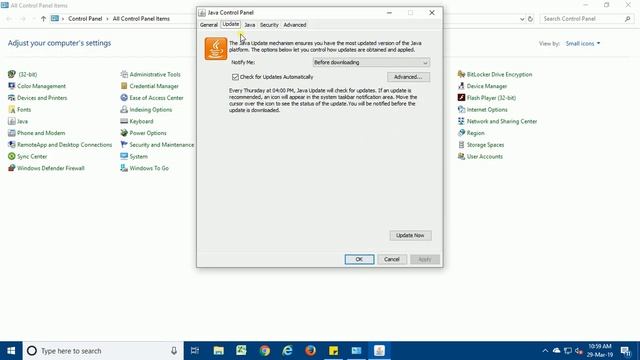
Task: Open RemoteApp and Desktop Connections icon
Action: coord(11,145)
